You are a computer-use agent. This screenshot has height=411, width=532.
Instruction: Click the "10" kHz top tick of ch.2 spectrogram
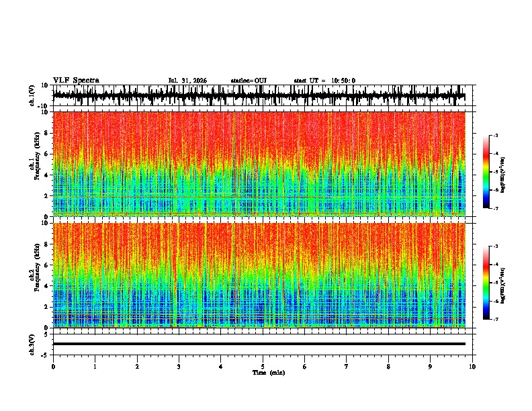coord(45,223)
